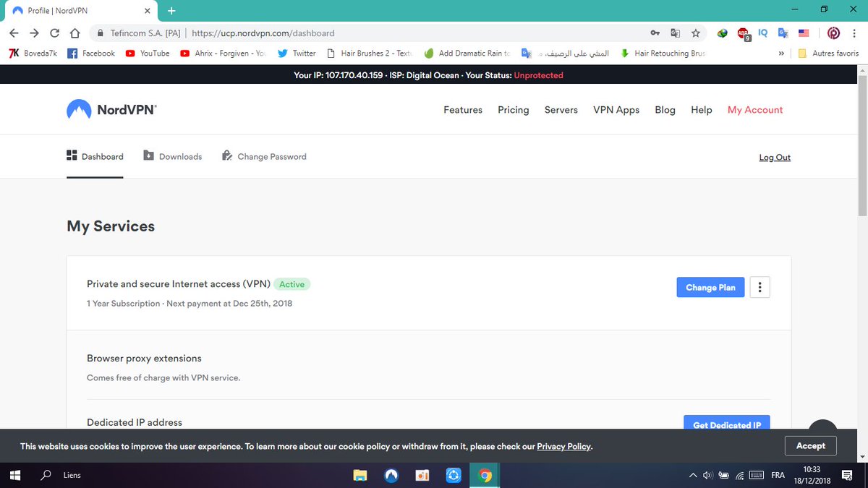Image resolution: width=868 pixels, height=488 pixels.
Task: Bookmark this page with the star icon
Action: tap(696, 33)
